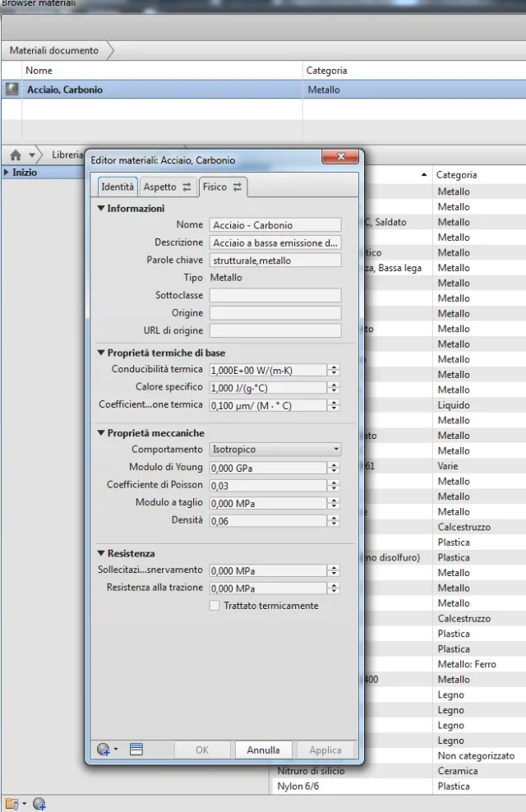Click the Conducibilità termica spinner arrows

tap(334, 370)
